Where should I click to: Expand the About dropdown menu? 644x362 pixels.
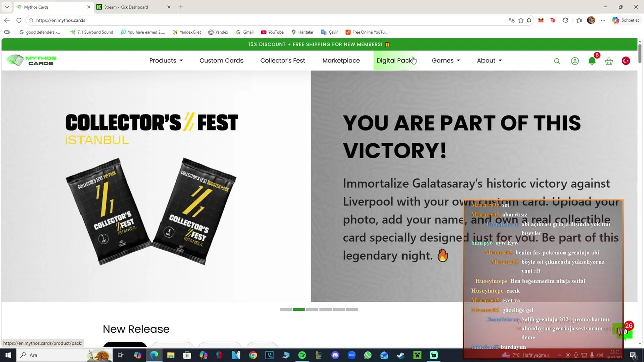click(489, 61)
